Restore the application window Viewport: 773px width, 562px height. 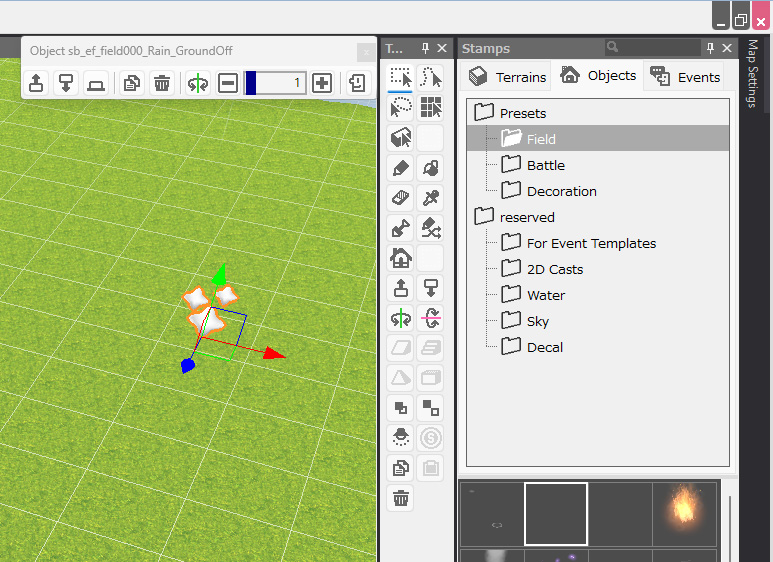(741, 19)
